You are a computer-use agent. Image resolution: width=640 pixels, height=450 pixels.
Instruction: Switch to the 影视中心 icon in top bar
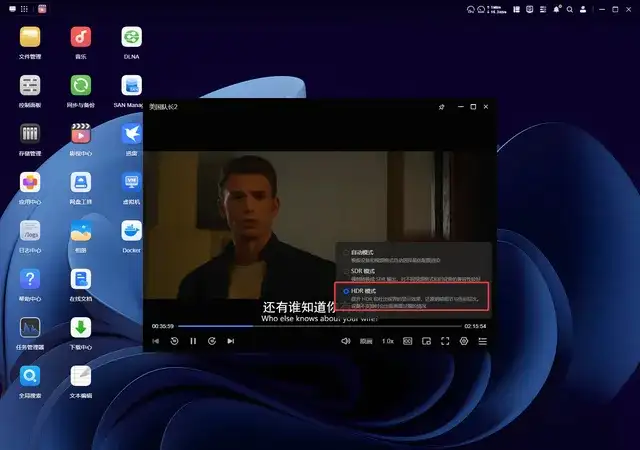click(x=42, y=9)
